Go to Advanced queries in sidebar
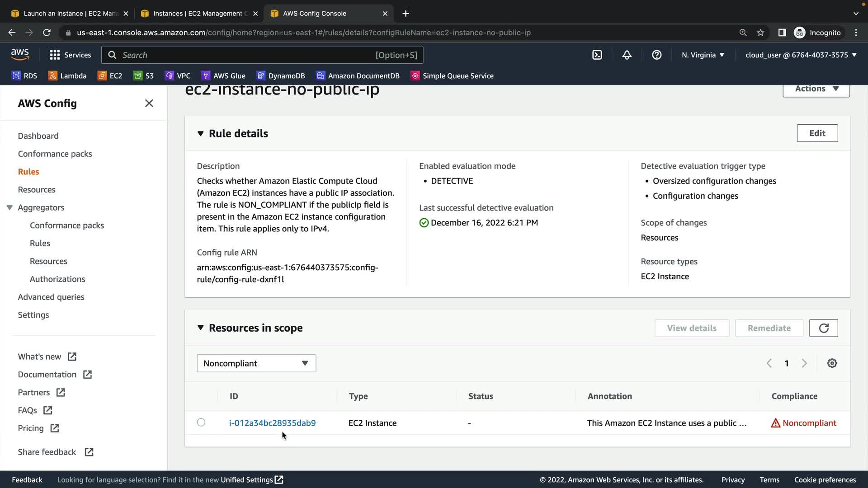This screenshot has width=868, height=488. pyautogui.click(x=51, y=297)
